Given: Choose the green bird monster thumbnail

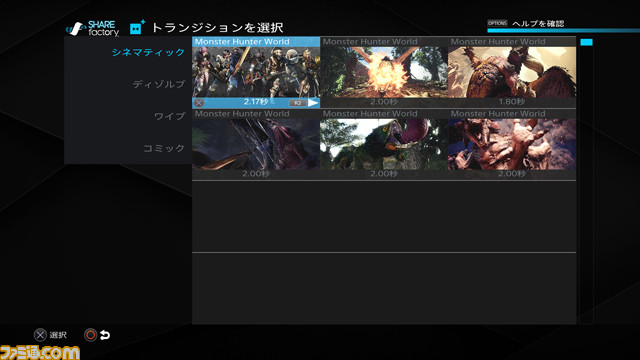Looking at the screenshot, I should pyautogui.click(x=384, y=144).
